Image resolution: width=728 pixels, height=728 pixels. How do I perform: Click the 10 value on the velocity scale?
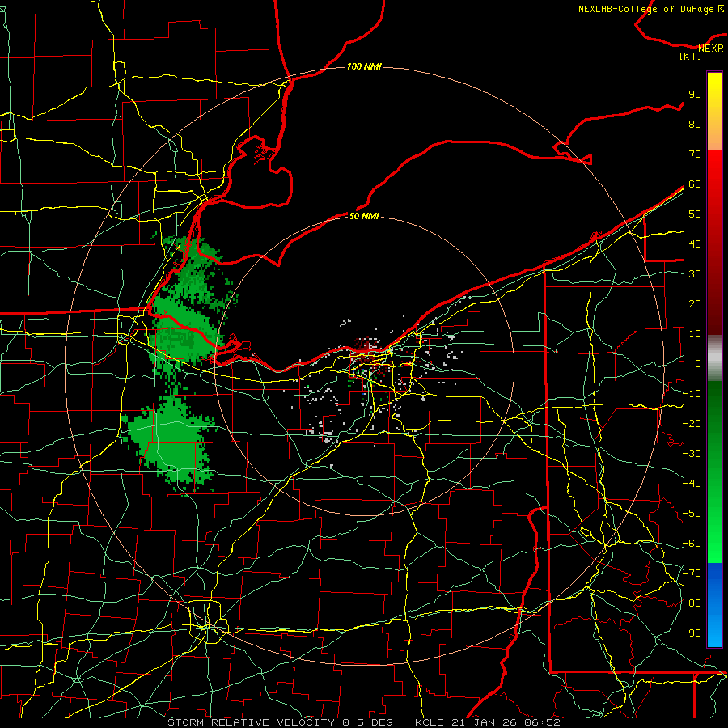click(695, 334)
